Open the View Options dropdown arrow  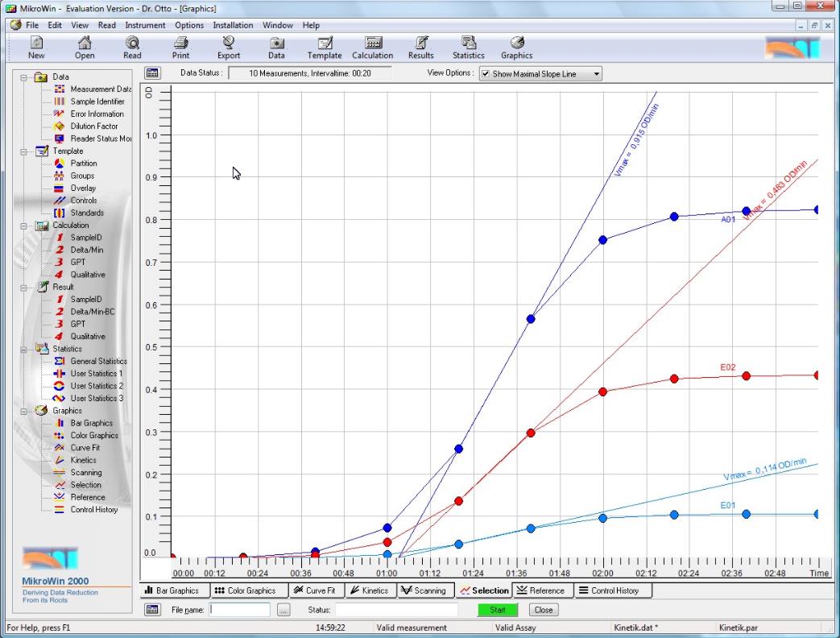pos(596,74)
